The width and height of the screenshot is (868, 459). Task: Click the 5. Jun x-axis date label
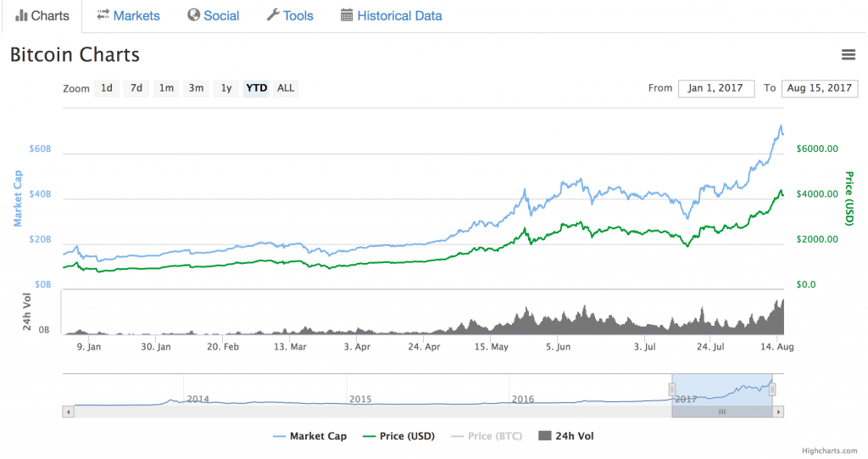[558, 346]
